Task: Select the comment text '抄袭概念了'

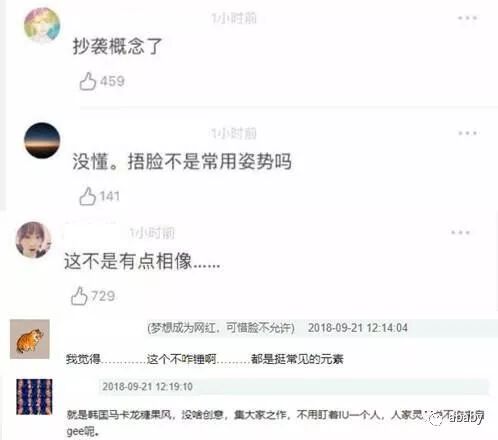Action: [117, 46]
